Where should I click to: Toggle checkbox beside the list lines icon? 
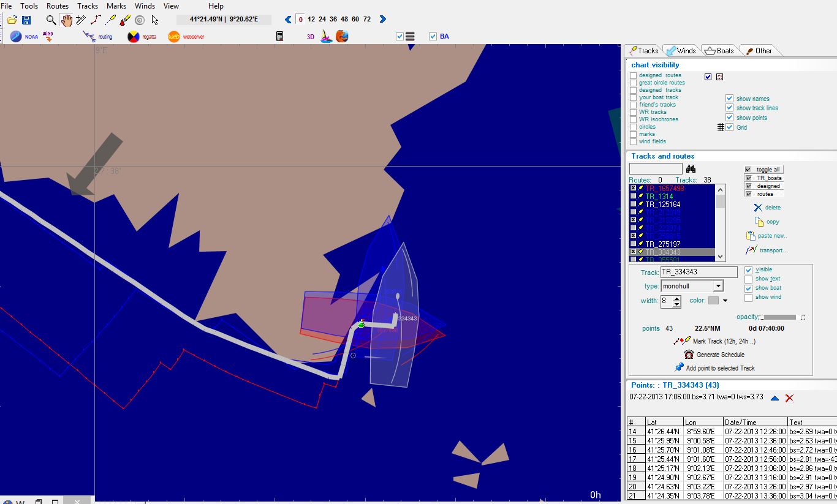(x=400, y=37)
